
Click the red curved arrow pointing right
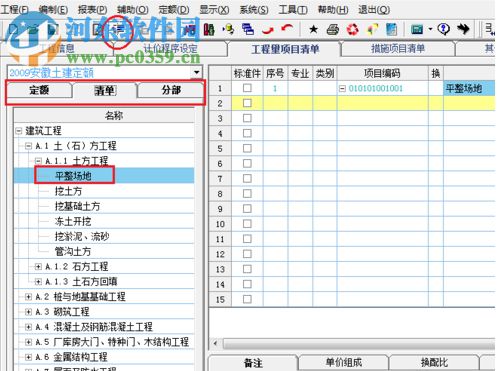(x=268, y=30)
